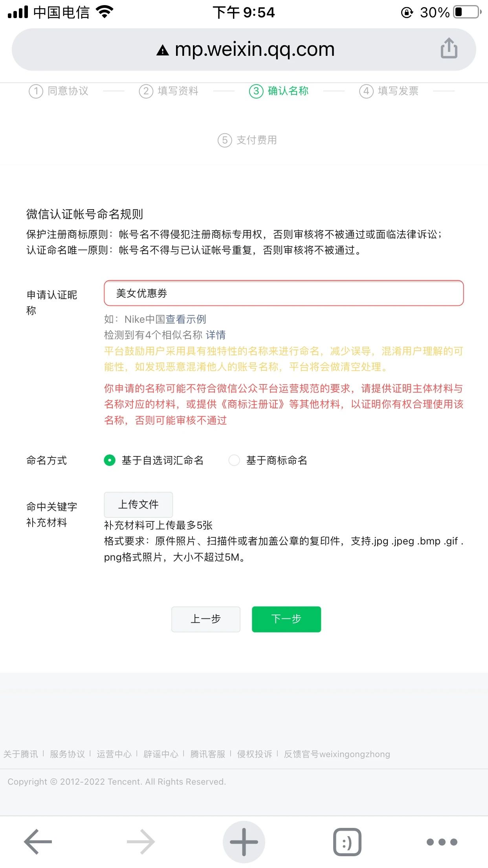Click the 上传文件 button
488x868 pixels.
(138, 504)
